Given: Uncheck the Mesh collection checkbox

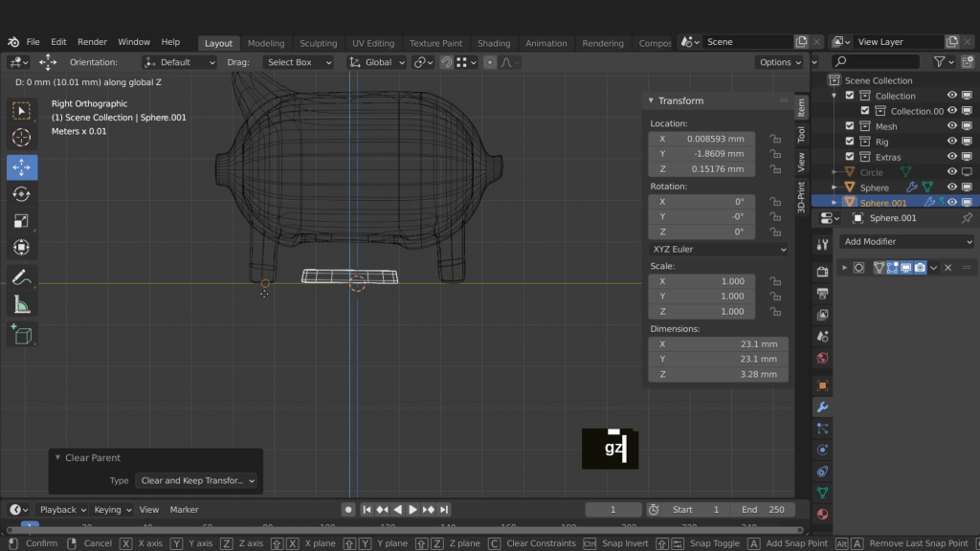Looking at the screenshot, I should click(850, 126).
